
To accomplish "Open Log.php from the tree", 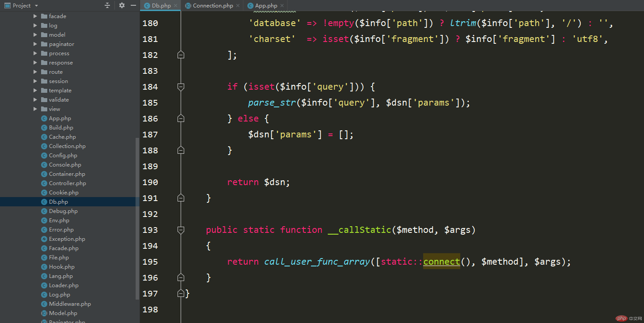I will [x=59, y=295].
